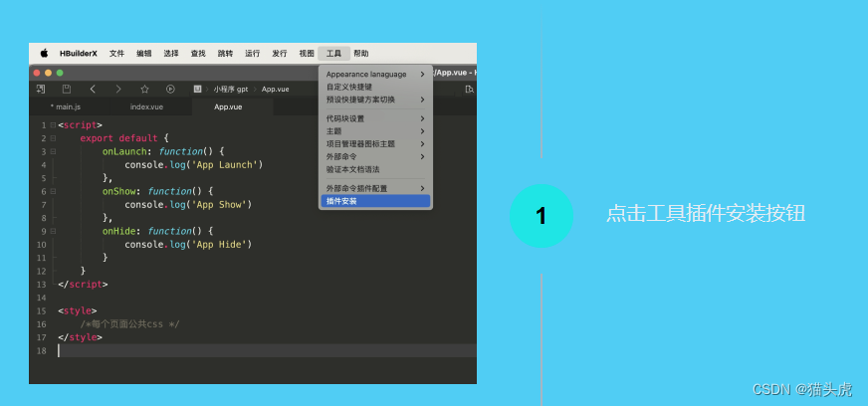Click the console.log('App Launch') line
The height and width of the screenshot is (406, 868).
pos(194,165)
